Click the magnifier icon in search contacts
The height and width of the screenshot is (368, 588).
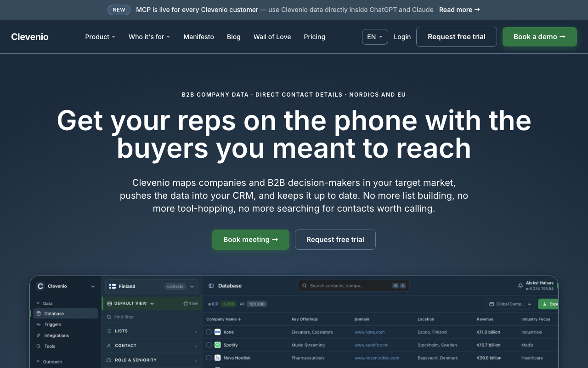click(x=304, y=286)
